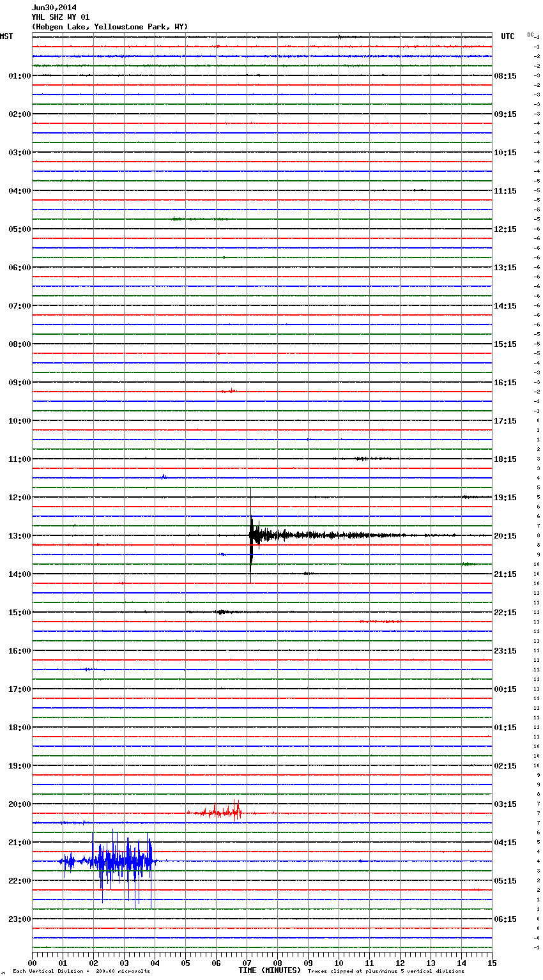This screenshot has width=543, height=980.
Task: Select the 23:00 MST row label
Action: 20,919
